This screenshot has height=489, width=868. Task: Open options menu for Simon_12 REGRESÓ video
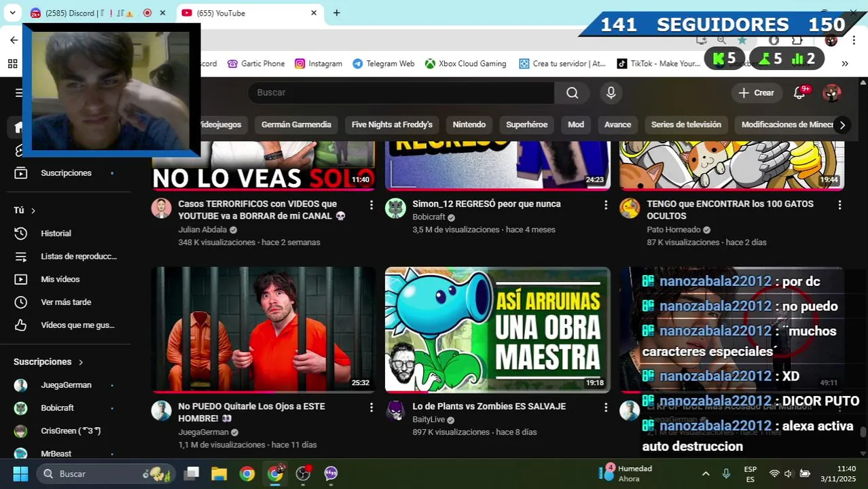coord(606,204)
